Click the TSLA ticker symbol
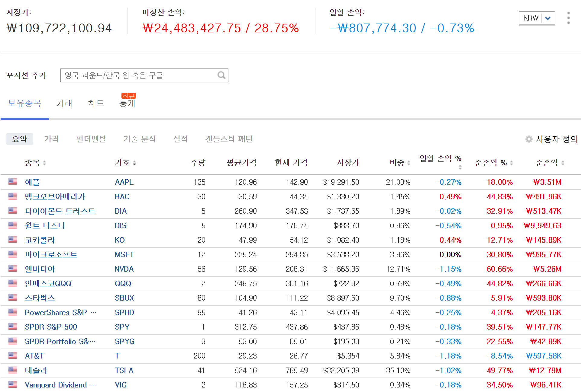 (x=124, y=371)
